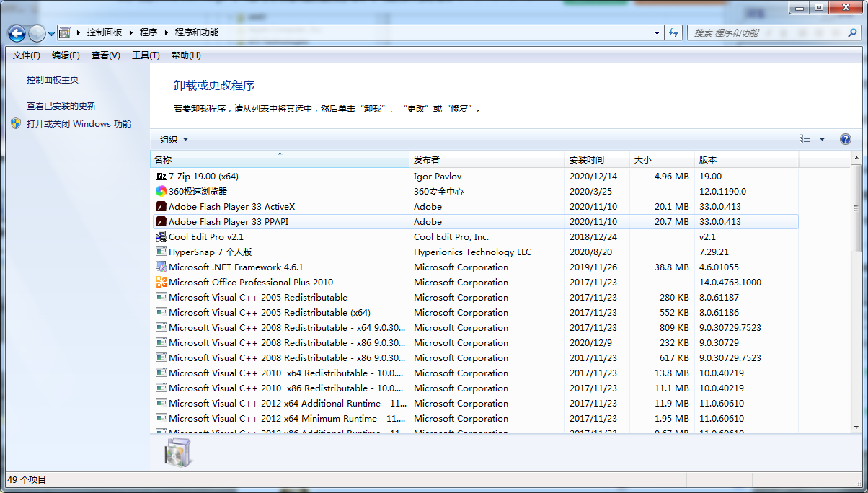Open the address bar history dropdown arrow
Screen dimensions: 868x493
coord(657,32)
